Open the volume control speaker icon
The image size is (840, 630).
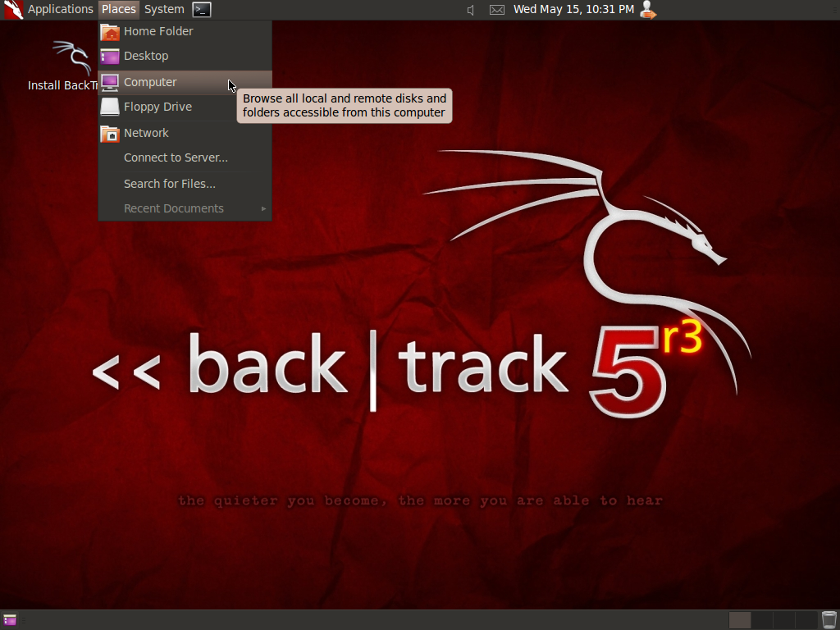(x=470, y=10)
